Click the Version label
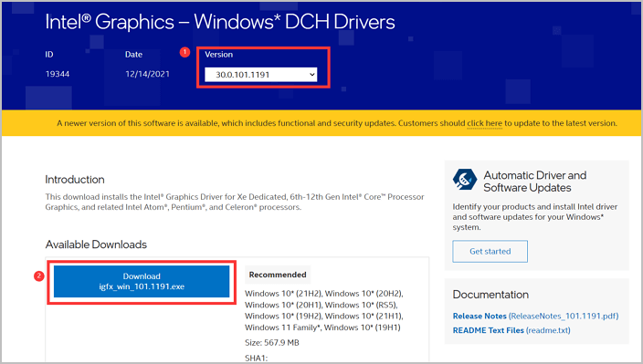Screen dimensions: 643x364 pos(218,55)
